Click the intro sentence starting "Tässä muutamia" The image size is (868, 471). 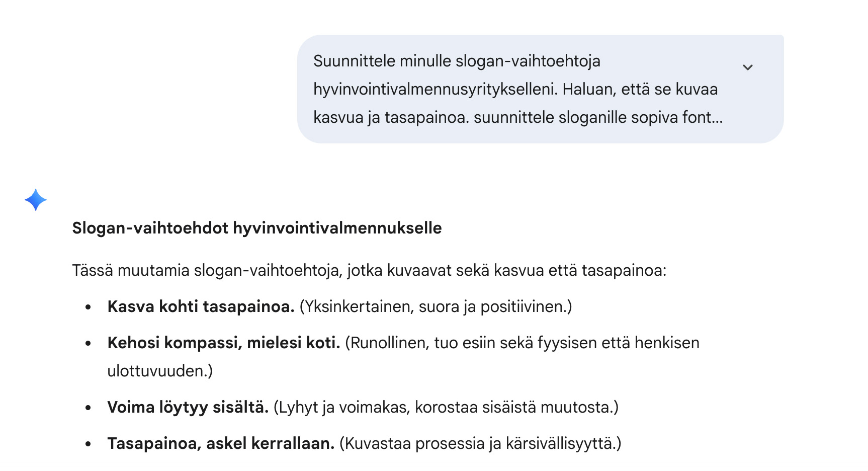coord(369,270)
